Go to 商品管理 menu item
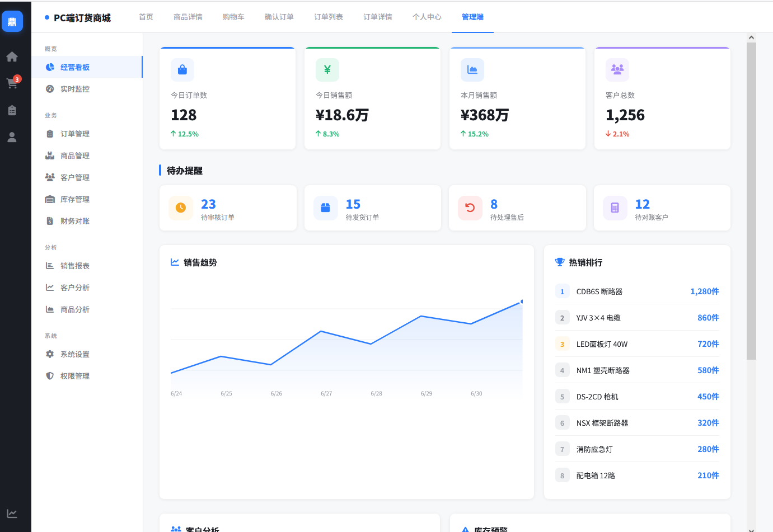 (87, 156)
